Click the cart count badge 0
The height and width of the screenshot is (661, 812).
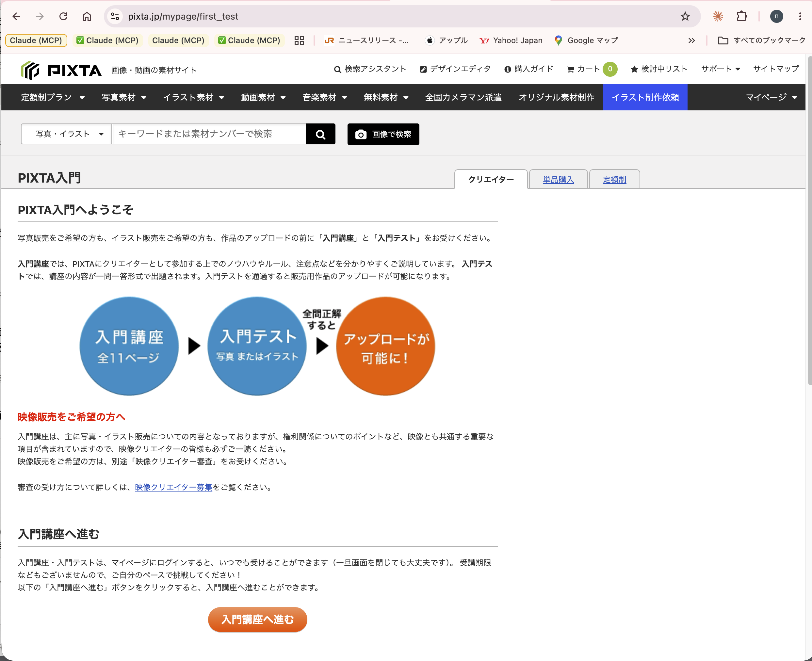point(610,69)
